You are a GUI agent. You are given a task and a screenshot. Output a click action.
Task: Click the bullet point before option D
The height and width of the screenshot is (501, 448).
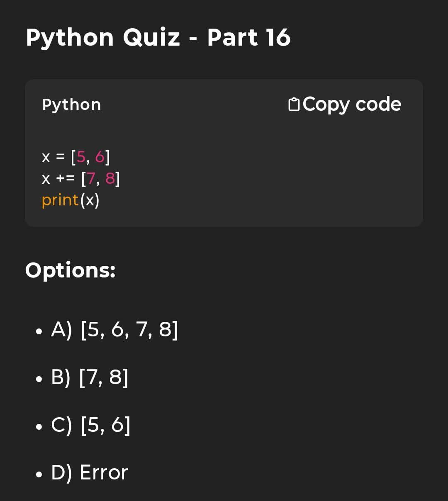pyautogui.click(x=39, y=474)
